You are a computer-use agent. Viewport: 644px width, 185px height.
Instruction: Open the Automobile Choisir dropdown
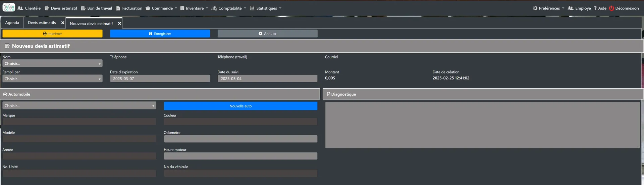(x=79, y=105)
